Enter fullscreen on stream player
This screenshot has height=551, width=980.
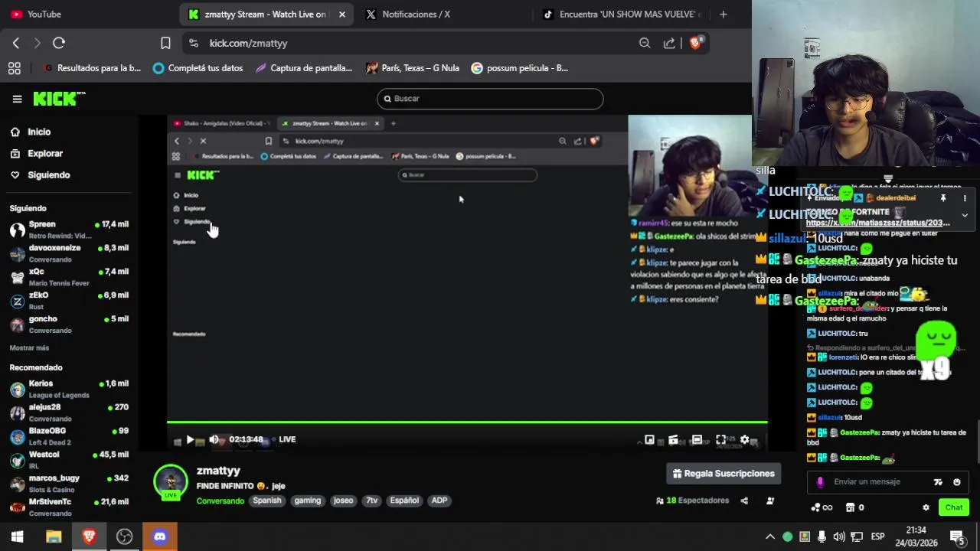tap(720, 439)
